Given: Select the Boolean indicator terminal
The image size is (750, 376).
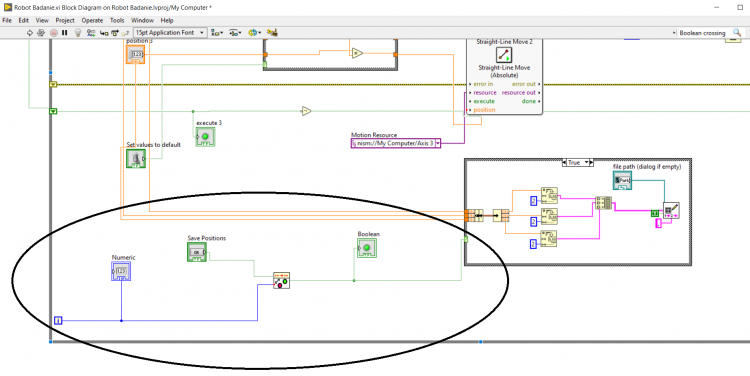Looking at the screenshot, I should (367, 248).
